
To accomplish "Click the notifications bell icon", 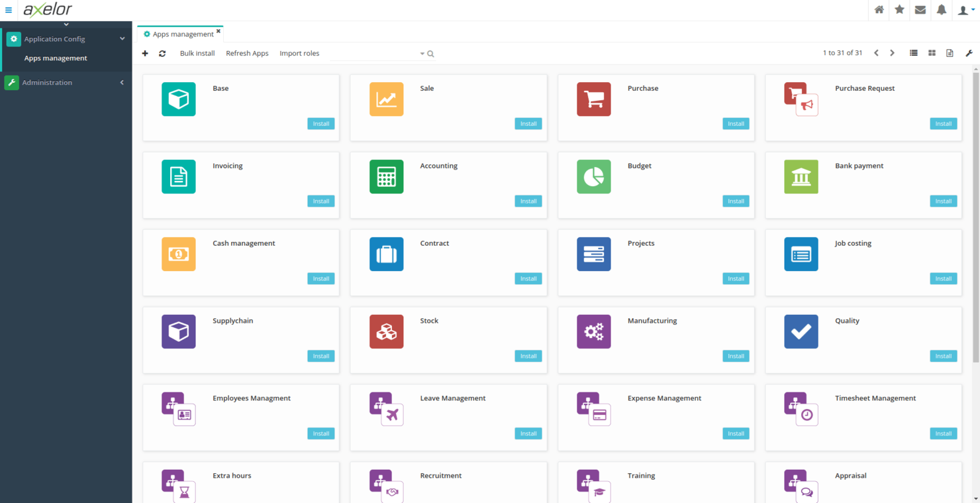I will [940, 10].
